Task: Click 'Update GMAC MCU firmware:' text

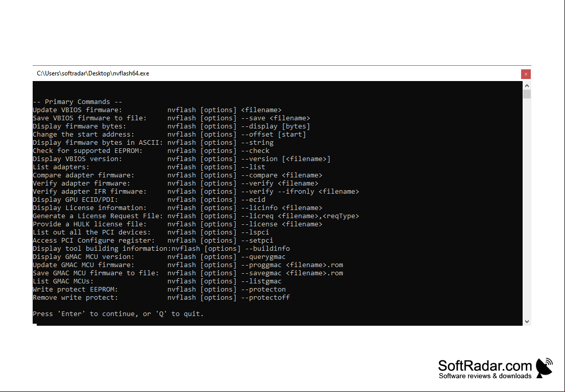Action: [x=84, y=265]
